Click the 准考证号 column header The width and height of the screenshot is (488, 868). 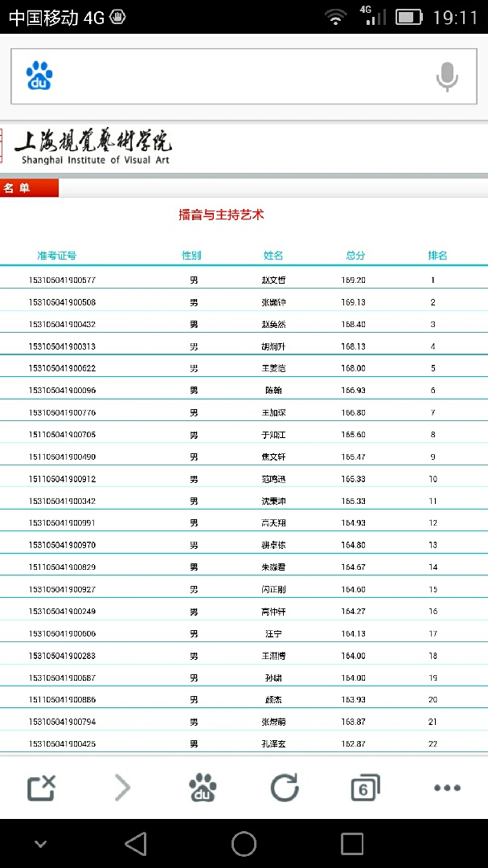tap(56, 256)
